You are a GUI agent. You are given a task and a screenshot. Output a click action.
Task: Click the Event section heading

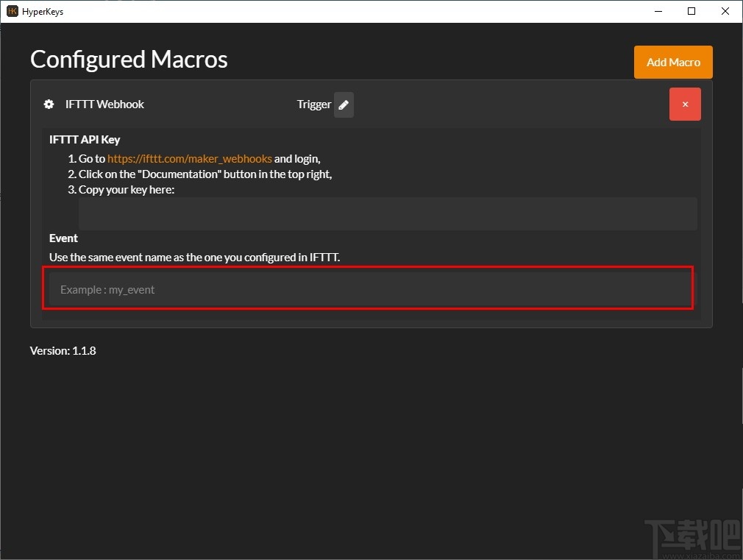click(x=63, y=238)
